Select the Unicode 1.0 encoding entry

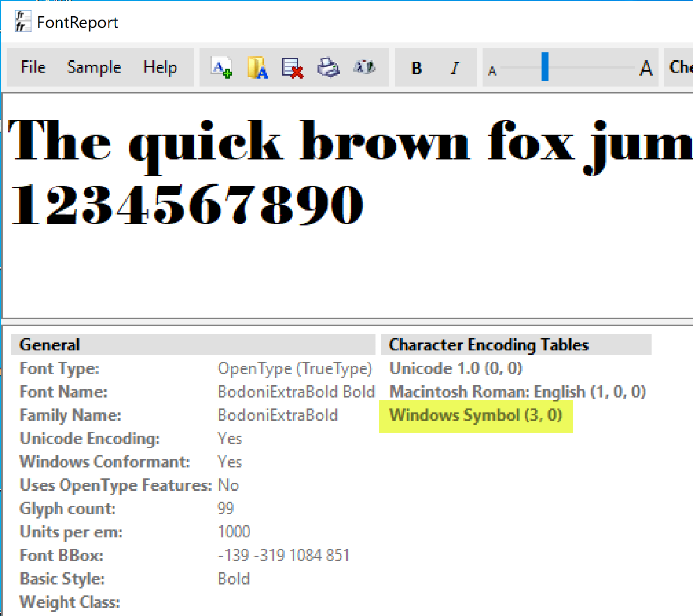(456, 368)
